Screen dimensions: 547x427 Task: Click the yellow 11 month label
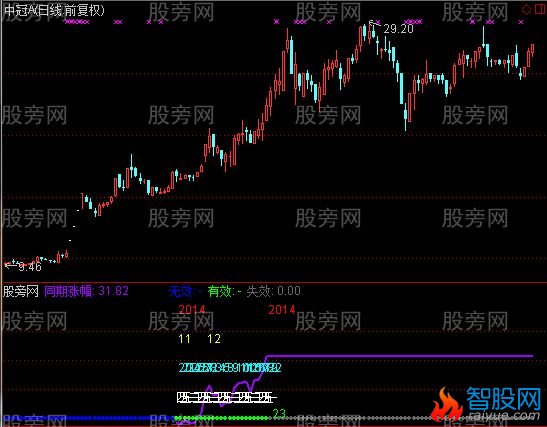click(184, 339)
